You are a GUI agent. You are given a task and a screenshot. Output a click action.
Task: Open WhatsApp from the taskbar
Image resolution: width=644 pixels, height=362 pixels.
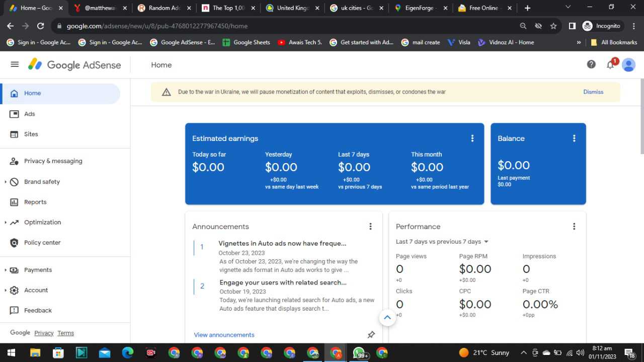(359, 353)
